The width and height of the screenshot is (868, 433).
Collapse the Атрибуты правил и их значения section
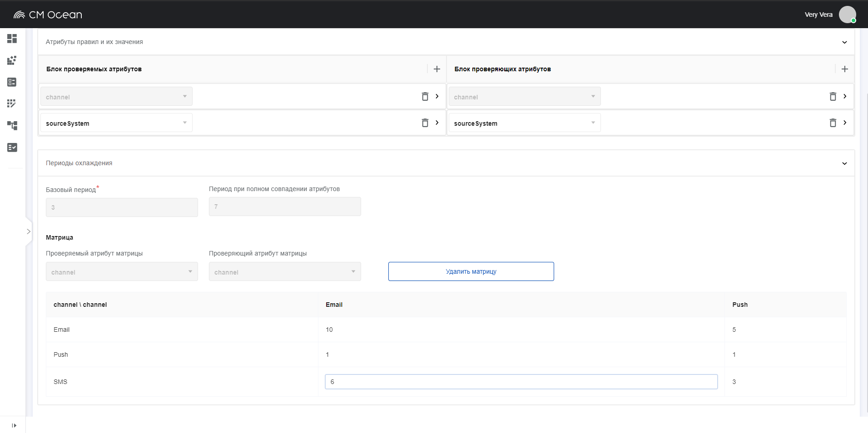tap(844, 42)
